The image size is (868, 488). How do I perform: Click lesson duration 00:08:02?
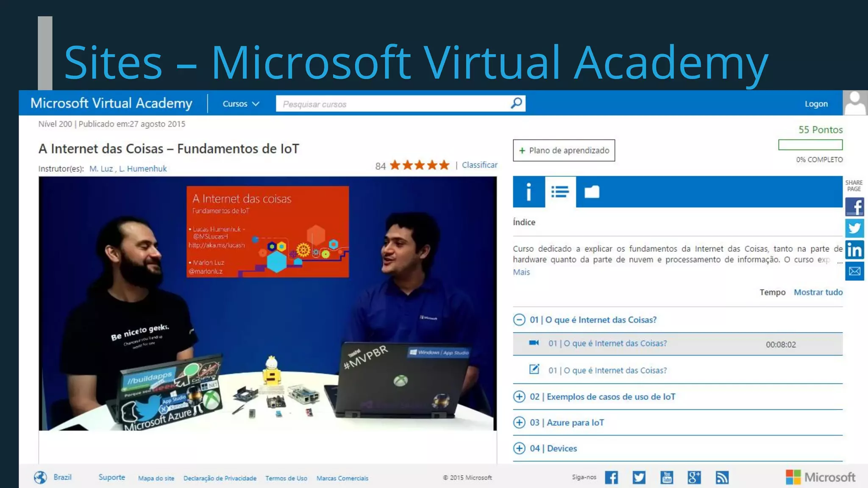pos(781,344)
